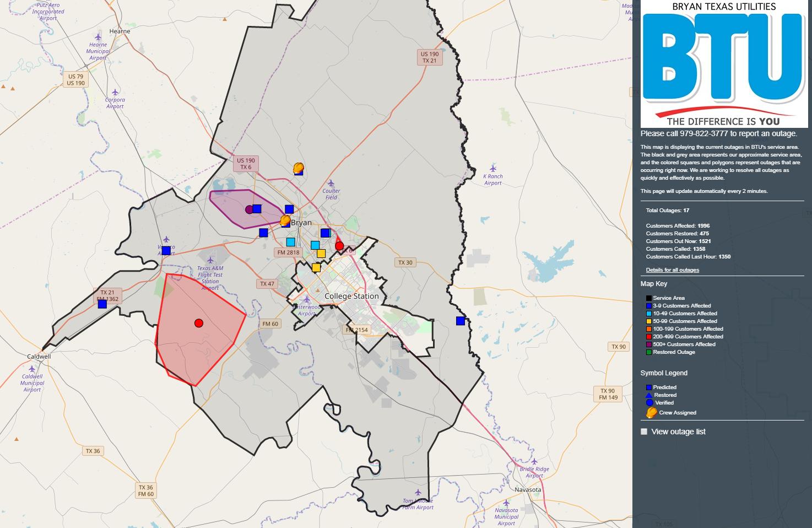Click yellow square on College Station boundary

click(316, 268)
